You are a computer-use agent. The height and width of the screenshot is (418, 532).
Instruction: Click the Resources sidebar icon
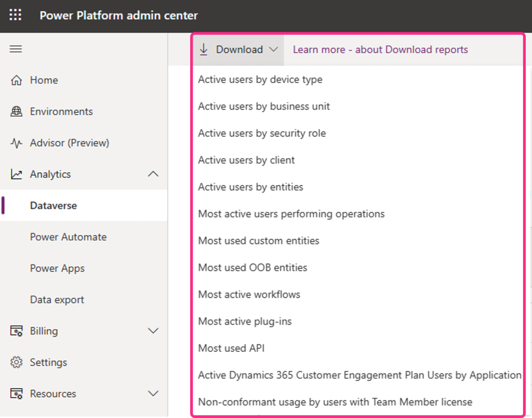pyautogui.click(x=17, y=393)
